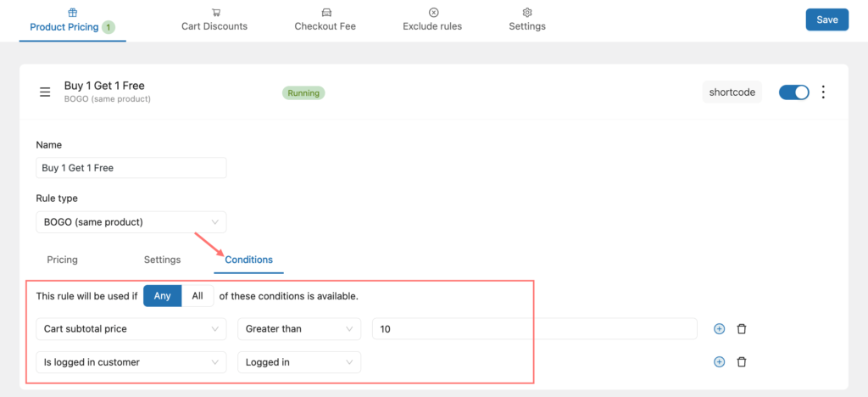Open the Logged in value dropdown

point(299,362)
